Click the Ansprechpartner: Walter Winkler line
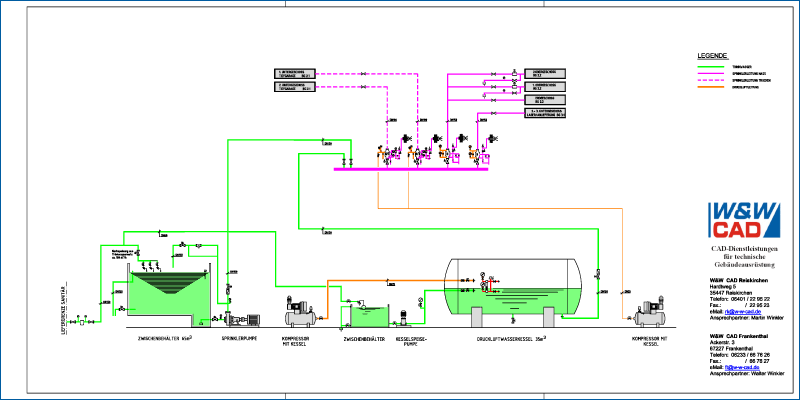The image size is (800, 400). (x=746, y=374)
